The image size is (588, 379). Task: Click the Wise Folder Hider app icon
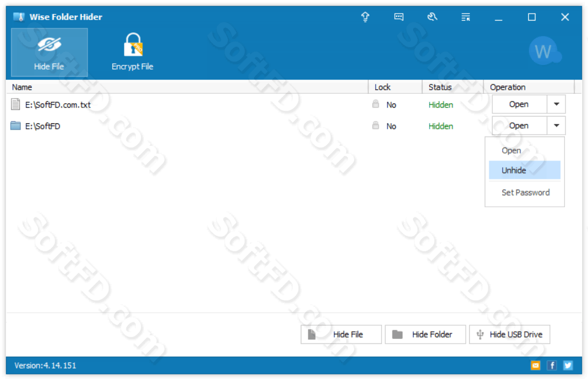tap(19, 17)
